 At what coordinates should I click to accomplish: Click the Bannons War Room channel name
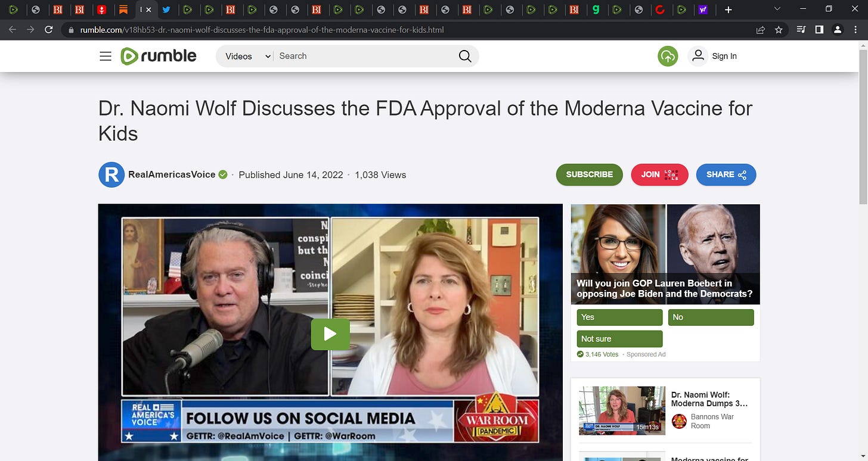point(712,421)
